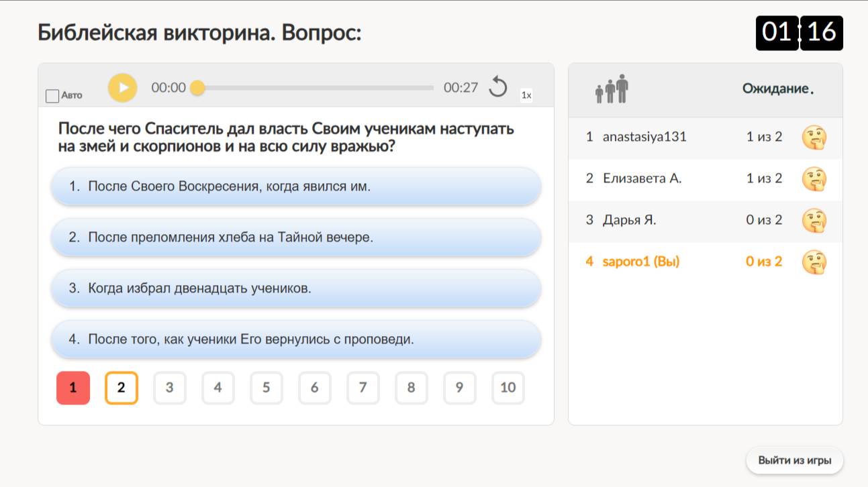This screenshot has height=487, width=868.
Task: Click Выйти из игры button
Action: pyautogui.click(x=795, y=461)
